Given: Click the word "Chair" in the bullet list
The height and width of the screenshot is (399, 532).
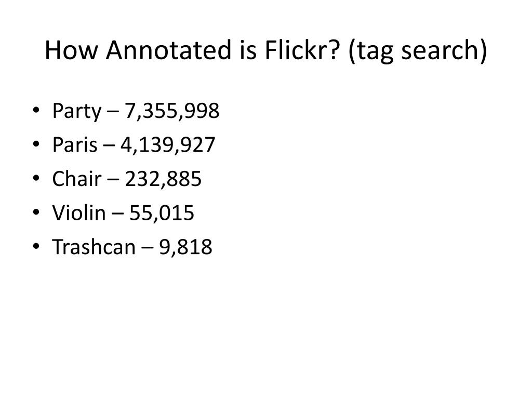Looking at the screenshot, I should click(x=77, y=179).
